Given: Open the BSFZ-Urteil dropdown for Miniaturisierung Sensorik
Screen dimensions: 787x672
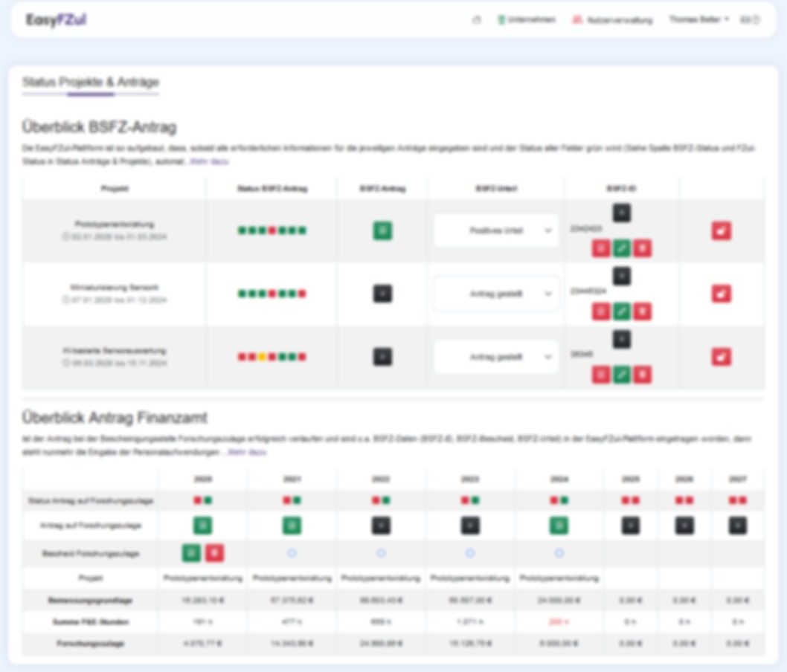Looking at the screenshot, I should pos(496,294).
